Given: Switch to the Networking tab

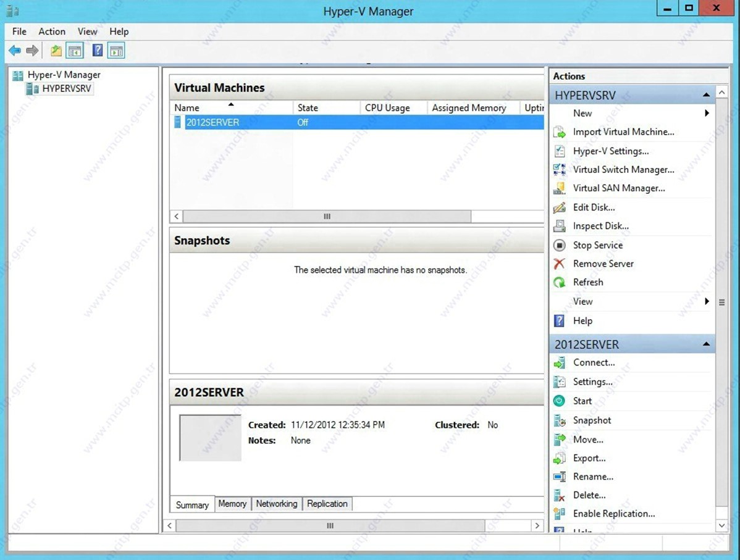Looking at the screenshot, I should (277, 504).
